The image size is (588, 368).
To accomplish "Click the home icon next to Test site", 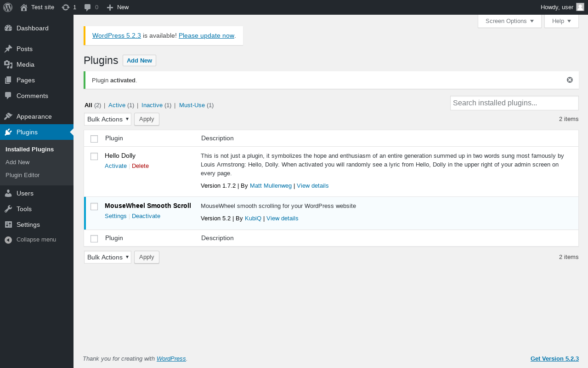I will pos(24,7).
